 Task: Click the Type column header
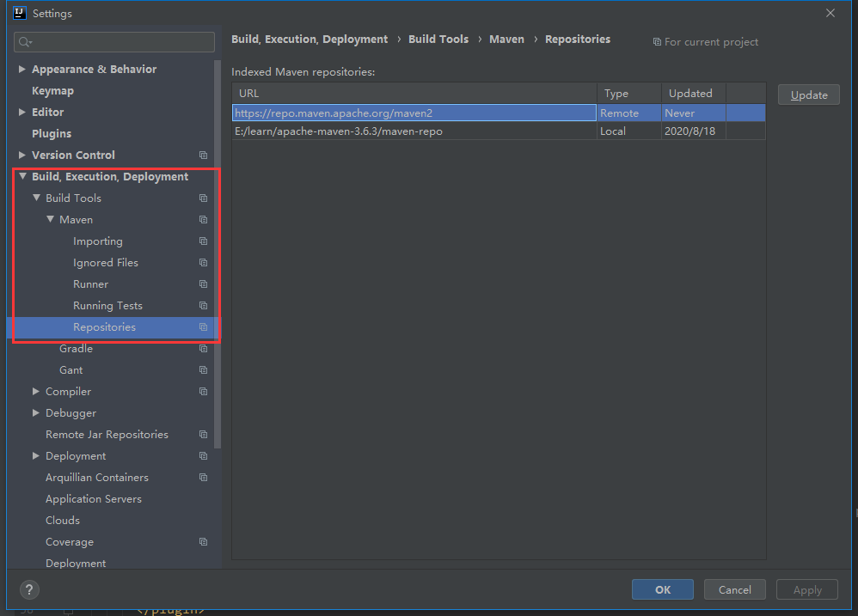[629, 94]
